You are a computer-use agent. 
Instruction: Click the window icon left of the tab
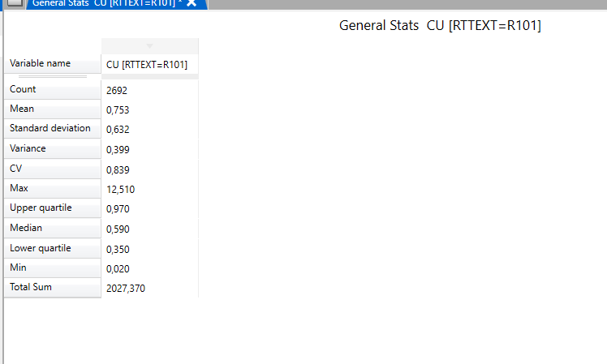(x=15, y=2)
